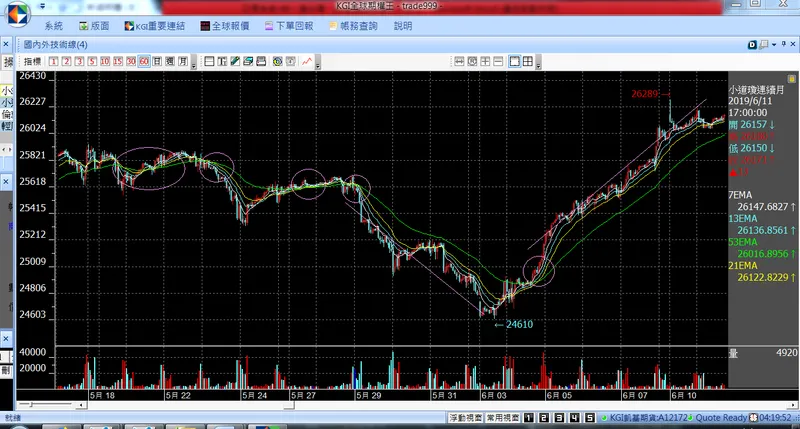Open the 說明 menu

point(403,26)
